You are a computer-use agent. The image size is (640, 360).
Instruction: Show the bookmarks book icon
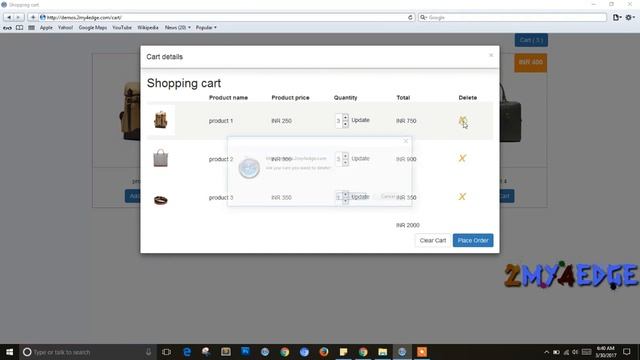(19, 28)
